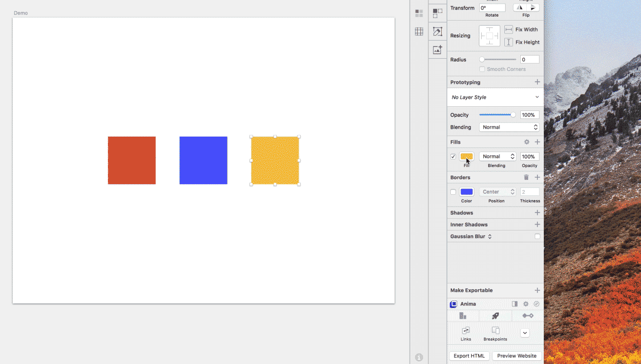
Task: Open the No Layer Style dropdown
Action: pyautogui.click(x=495, y=97)
